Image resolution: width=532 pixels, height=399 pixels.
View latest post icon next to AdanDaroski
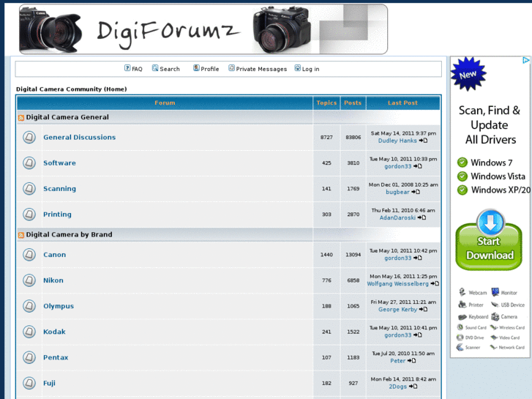422,217
